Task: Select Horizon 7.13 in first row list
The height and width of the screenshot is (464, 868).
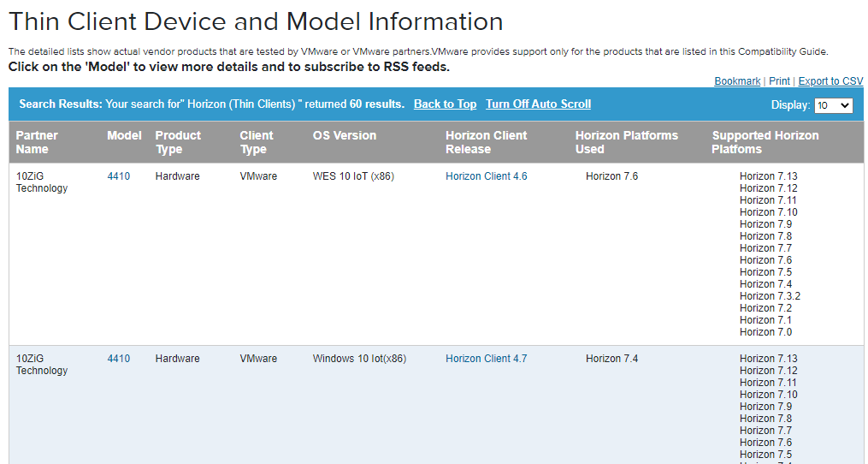Action: pos(768,176)
